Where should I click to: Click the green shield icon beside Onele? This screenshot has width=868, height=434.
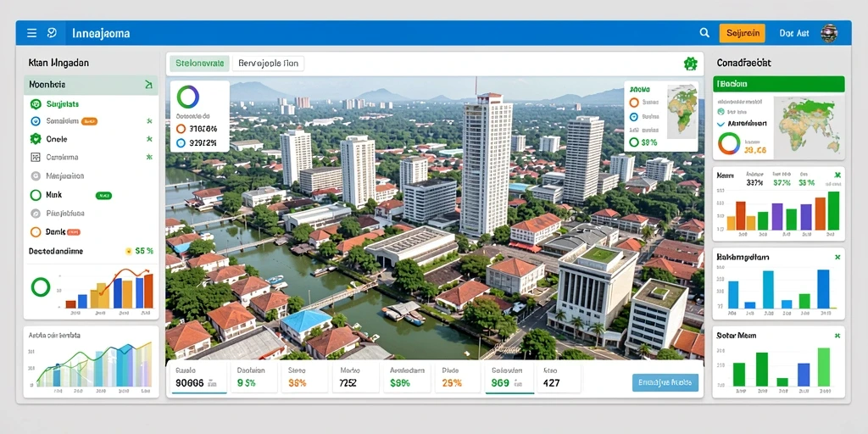[36, 139]
